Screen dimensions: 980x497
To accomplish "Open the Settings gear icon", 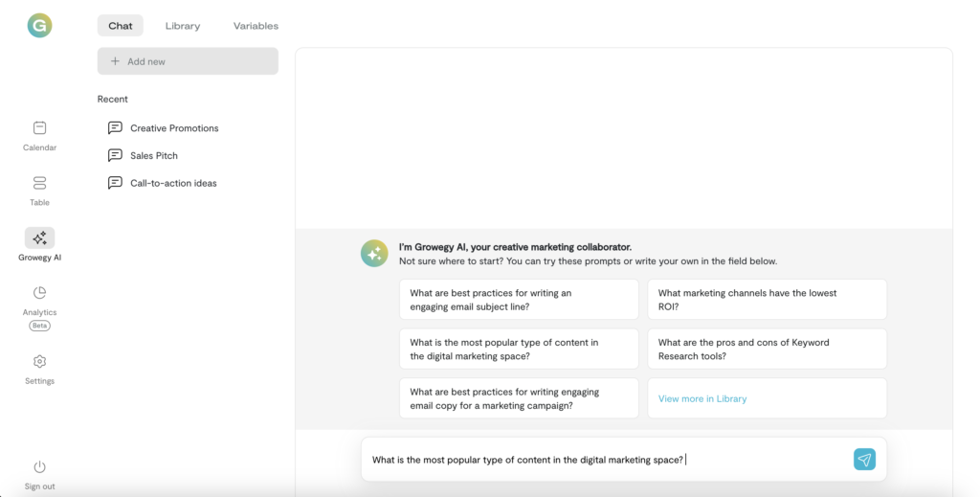I will (39, 362).
